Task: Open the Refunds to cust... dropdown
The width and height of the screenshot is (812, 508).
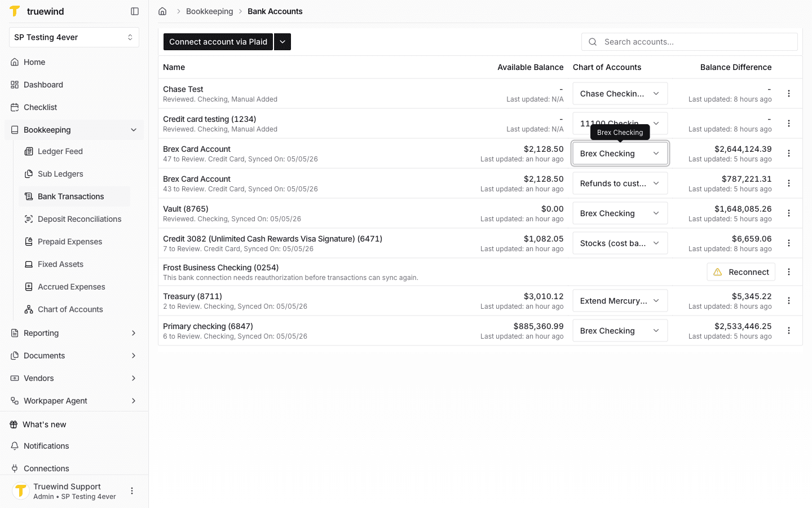Action: coord(620,183)
